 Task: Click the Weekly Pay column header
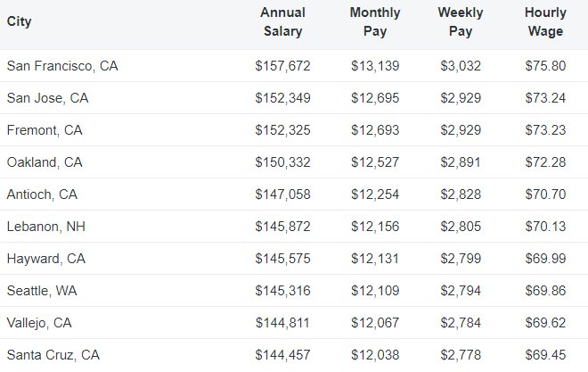[461, 22]
